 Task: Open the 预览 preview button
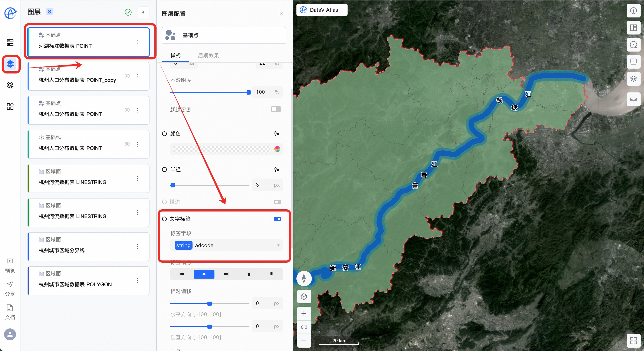10,266
